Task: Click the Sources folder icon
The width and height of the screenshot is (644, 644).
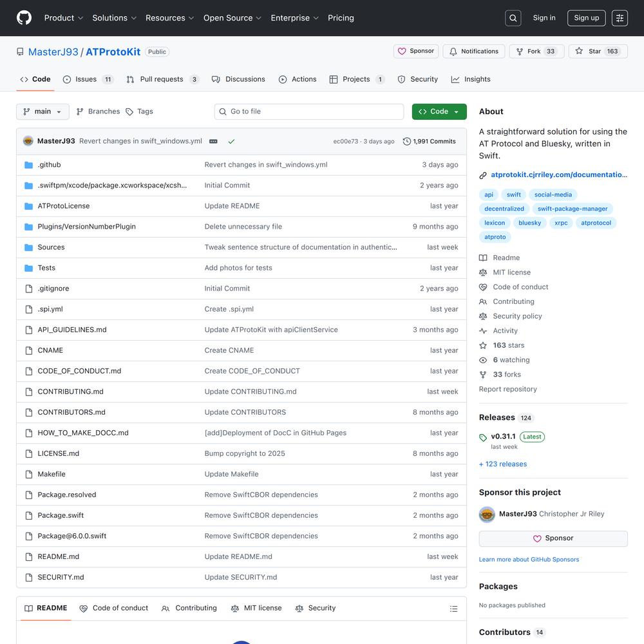Action: coord(29,247)
